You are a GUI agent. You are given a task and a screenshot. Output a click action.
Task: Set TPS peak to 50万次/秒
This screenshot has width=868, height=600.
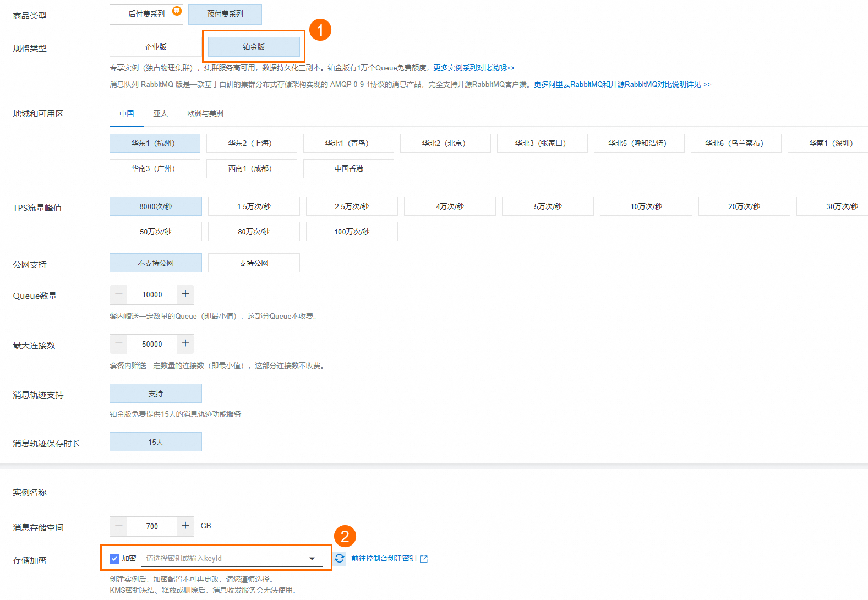pos(156,232)
